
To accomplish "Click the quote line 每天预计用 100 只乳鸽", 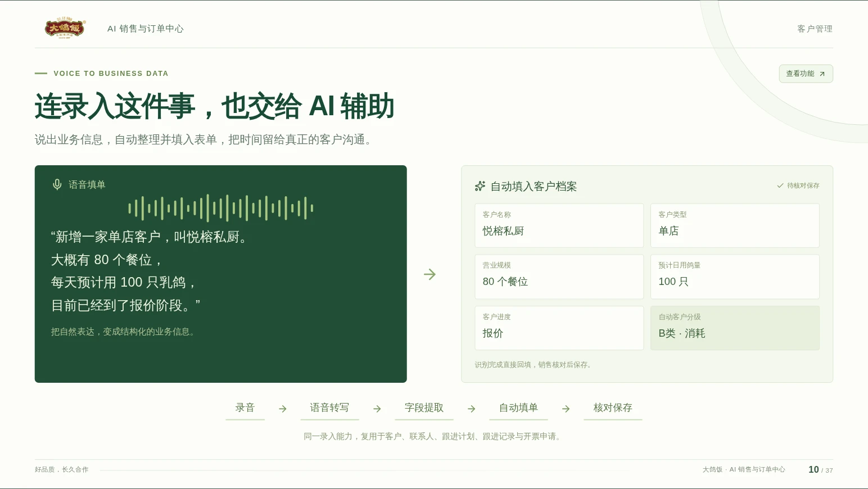I will [x=123, y=282].
